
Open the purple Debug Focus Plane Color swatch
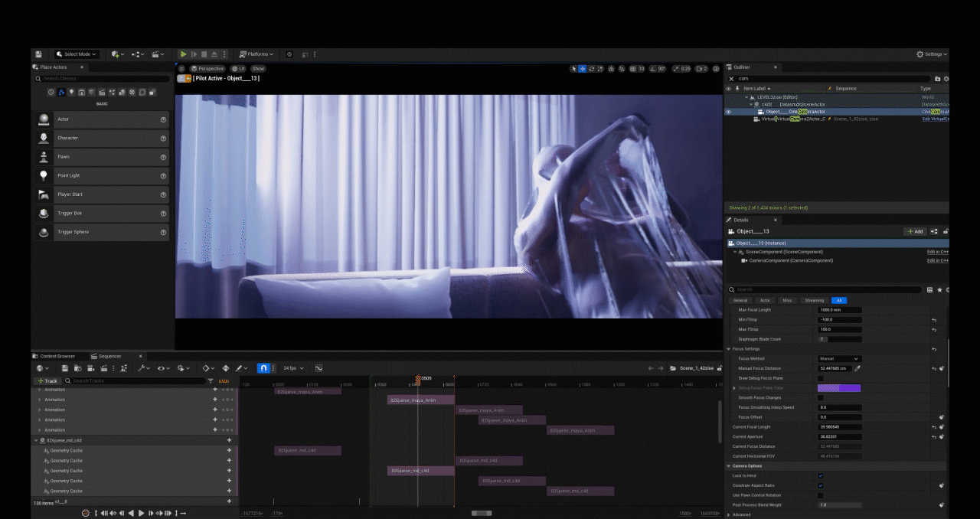coord(839,388)
